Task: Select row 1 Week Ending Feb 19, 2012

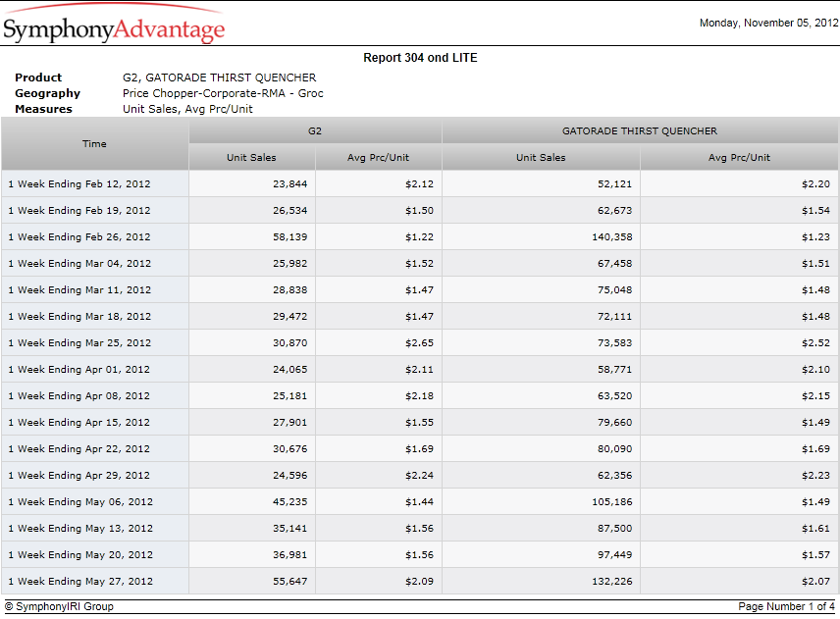Action: [420, 211]
